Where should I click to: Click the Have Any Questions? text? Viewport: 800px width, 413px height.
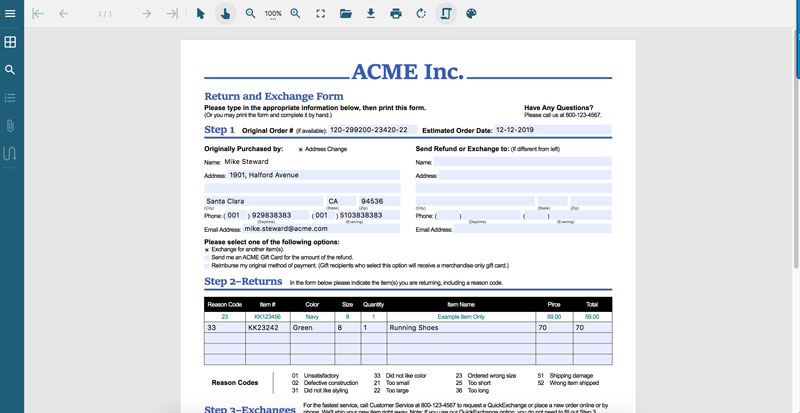(559, 108)
